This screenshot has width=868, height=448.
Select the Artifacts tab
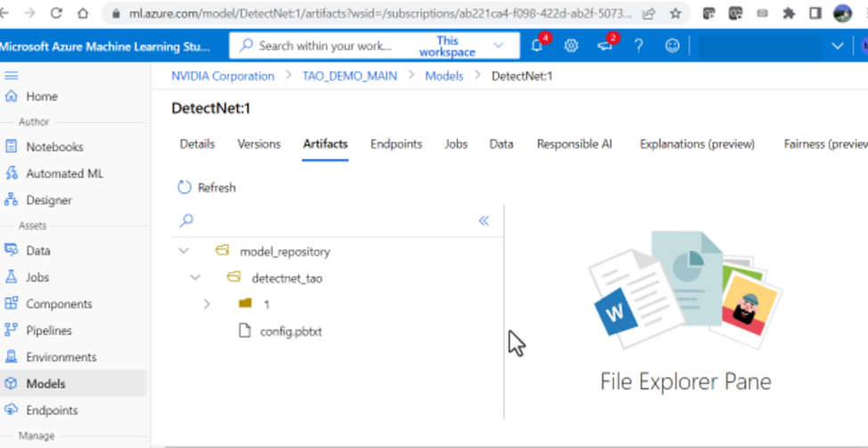tap(326, 144)
